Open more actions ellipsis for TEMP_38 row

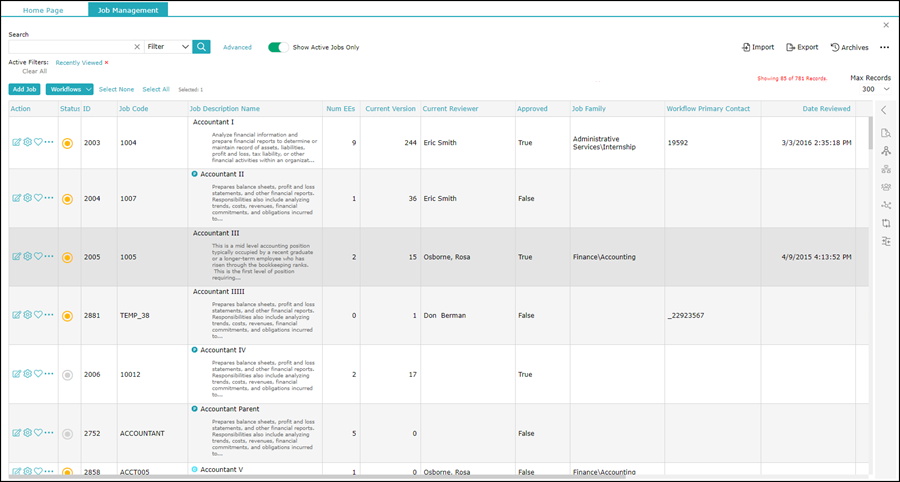(49, 315)
